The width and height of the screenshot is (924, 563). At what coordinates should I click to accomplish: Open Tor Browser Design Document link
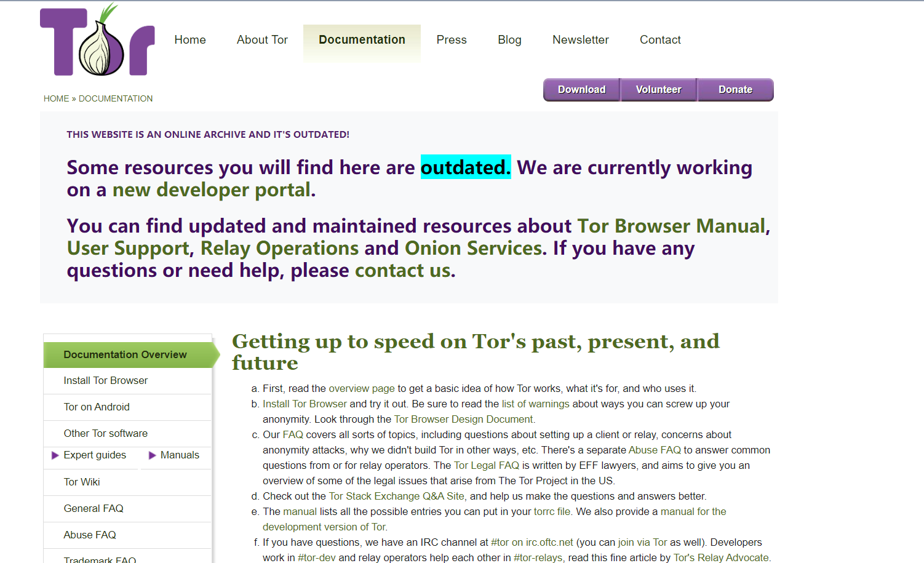coord(464,420)
